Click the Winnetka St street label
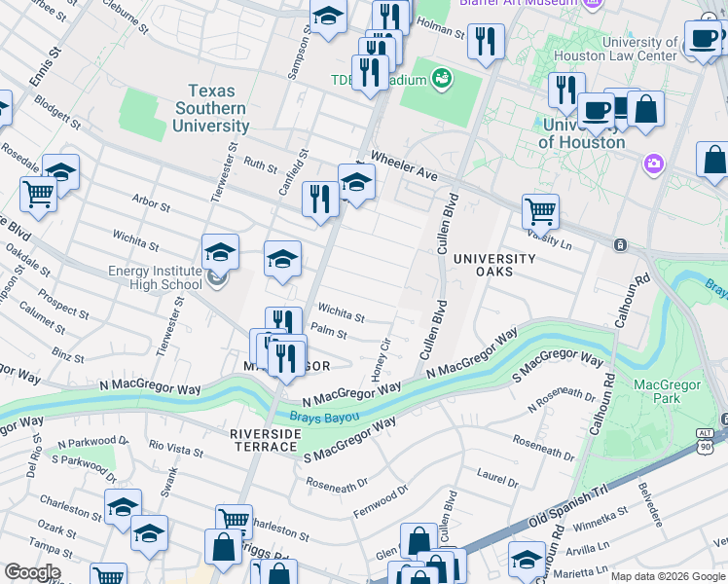 tap(600, 520)
